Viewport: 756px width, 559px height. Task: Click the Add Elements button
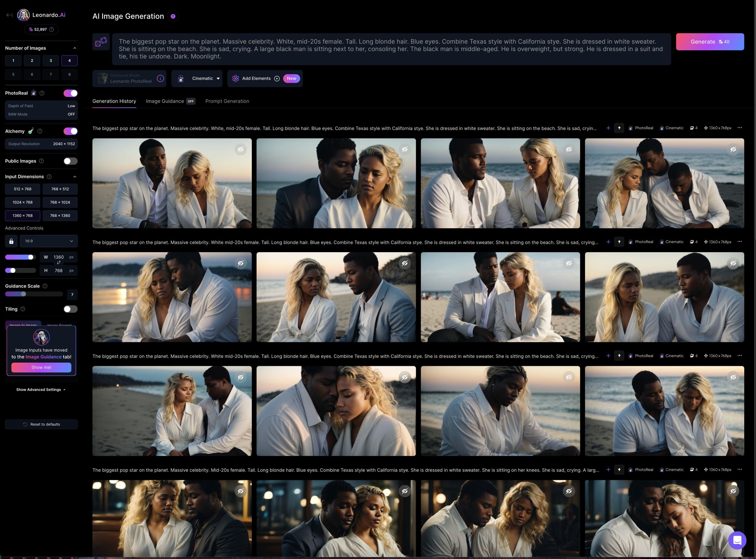click(x=265, y=79)
